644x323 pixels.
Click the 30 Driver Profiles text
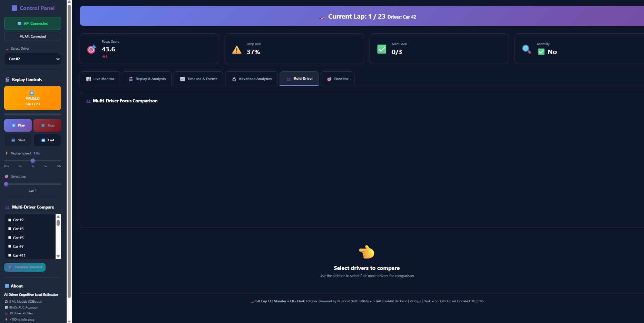(x=21, y=313)
